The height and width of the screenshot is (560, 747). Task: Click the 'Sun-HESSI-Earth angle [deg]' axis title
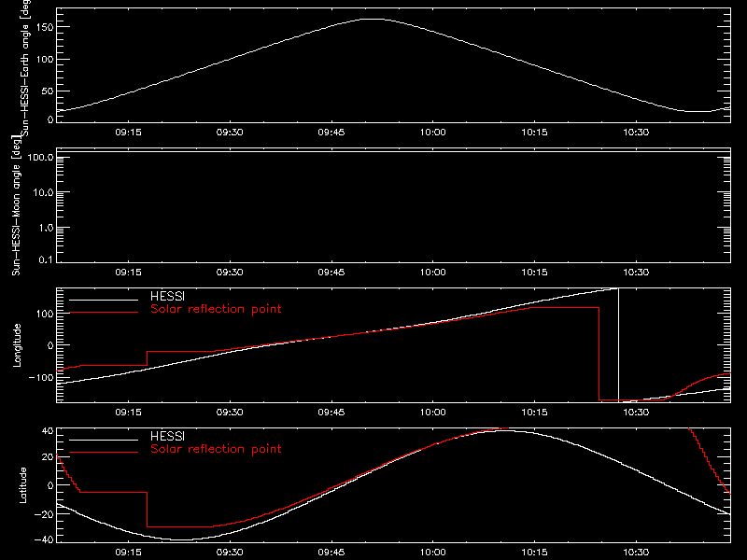coord(25,66)
